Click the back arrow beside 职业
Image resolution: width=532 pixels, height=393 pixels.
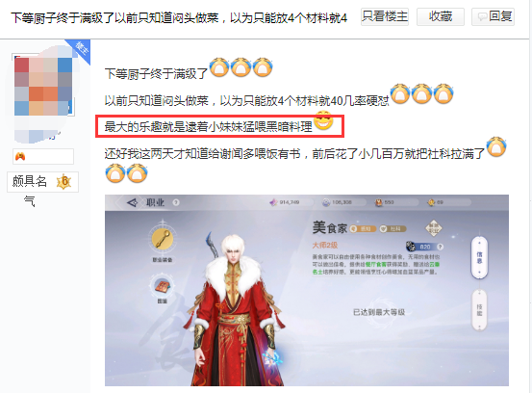coord(132,203)
